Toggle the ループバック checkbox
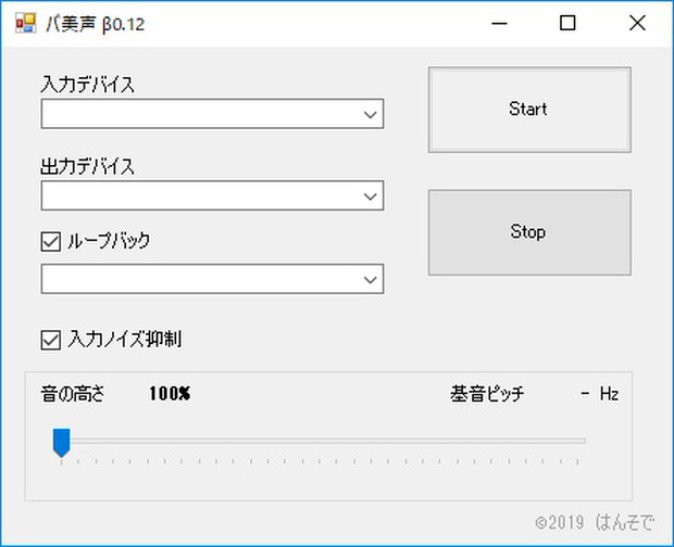This screenshot has width=674, height=547. point(50,240)
